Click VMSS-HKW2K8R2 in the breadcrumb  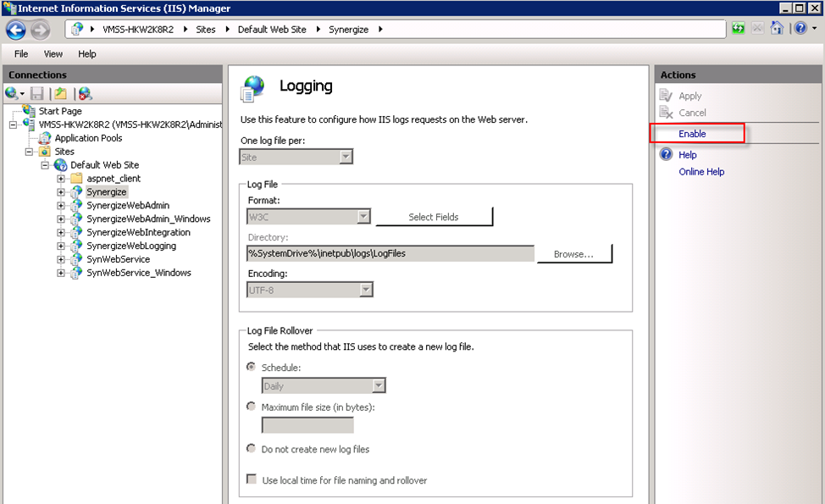(x=138, y=30)
